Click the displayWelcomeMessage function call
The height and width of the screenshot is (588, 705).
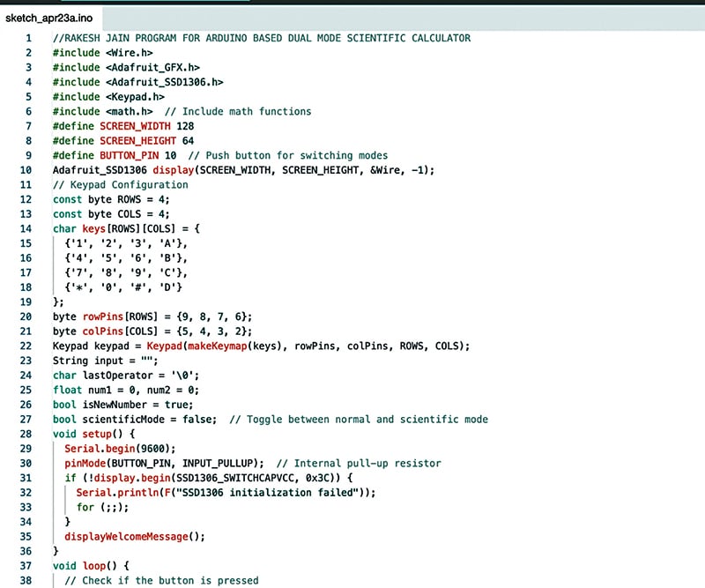click(134, 536)
